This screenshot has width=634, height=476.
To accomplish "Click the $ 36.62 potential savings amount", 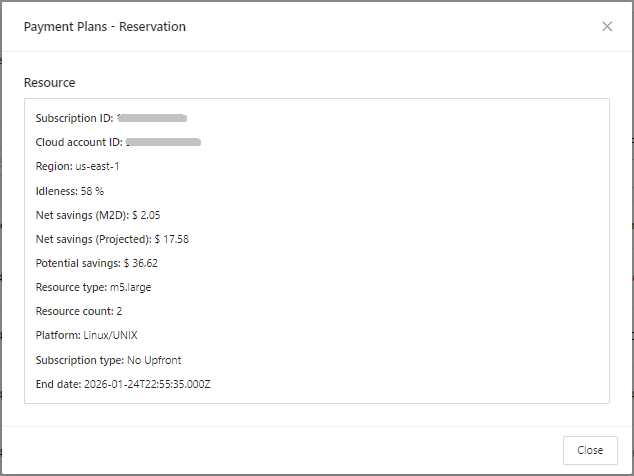I will pyautogui.click(x=141, y=263).
